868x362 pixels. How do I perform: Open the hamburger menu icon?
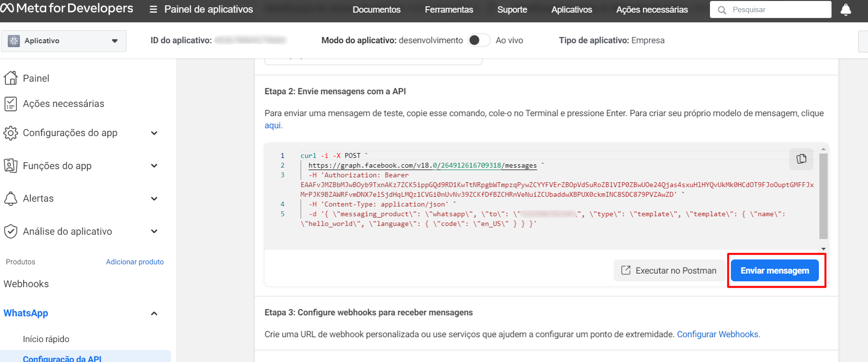(x=153, y=10)
